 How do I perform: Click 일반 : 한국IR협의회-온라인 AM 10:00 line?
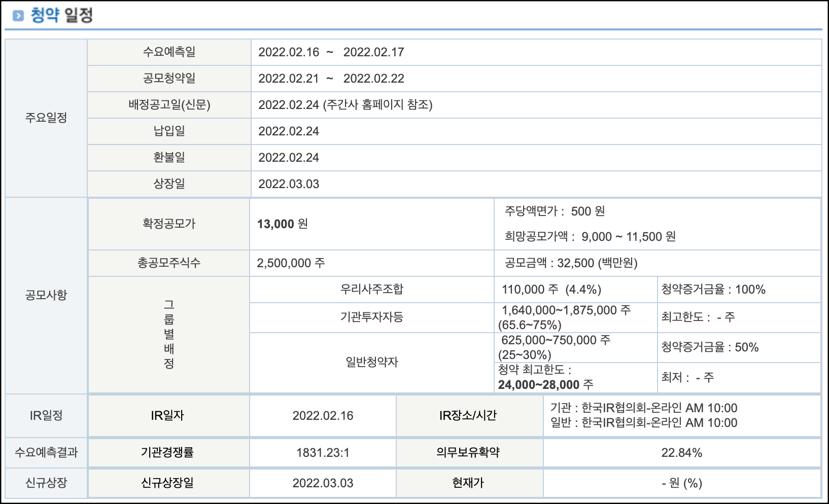tap(644, 423)
